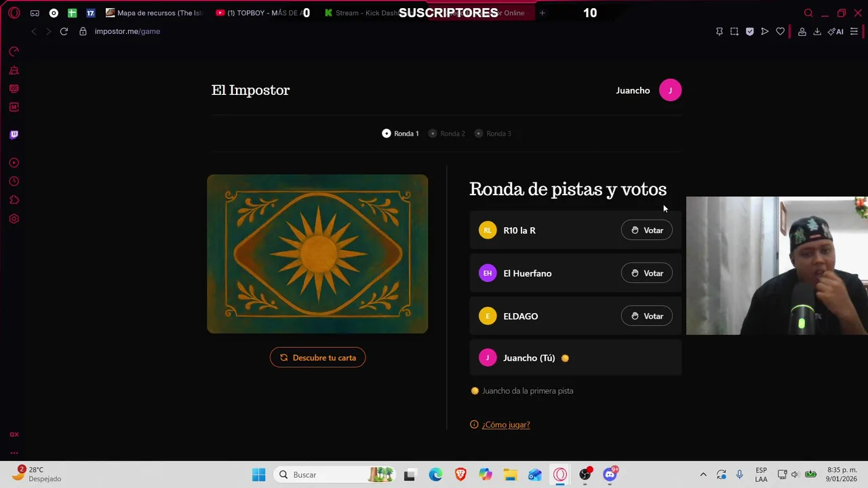Open the taskbar clock showing 8:35 p. m.

pos(841,474)
